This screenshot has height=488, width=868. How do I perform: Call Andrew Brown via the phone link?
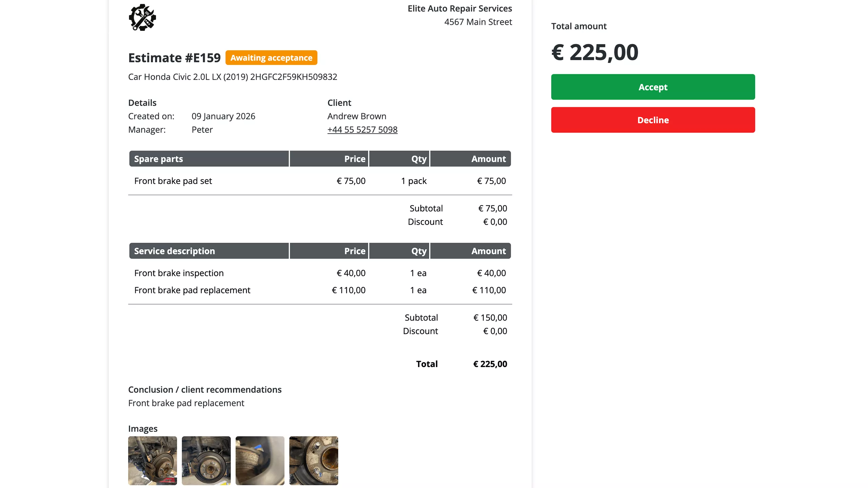coord(362,129)
